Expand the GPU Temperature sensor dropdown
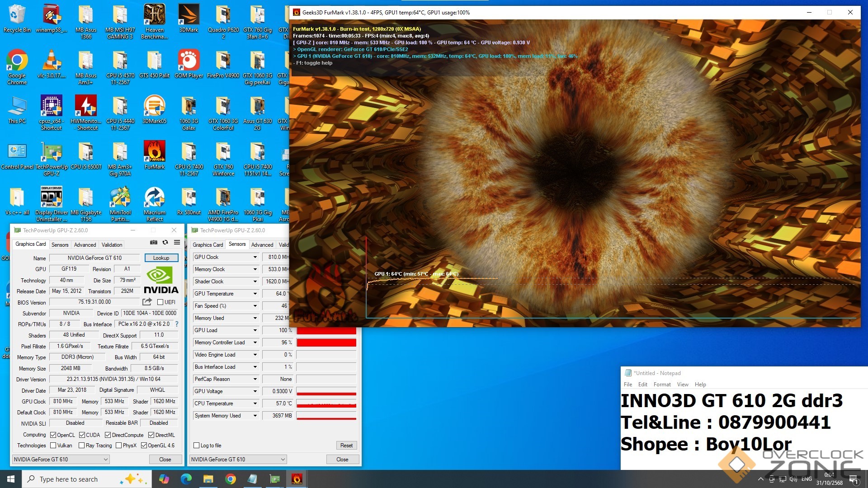 click(255, 294)
